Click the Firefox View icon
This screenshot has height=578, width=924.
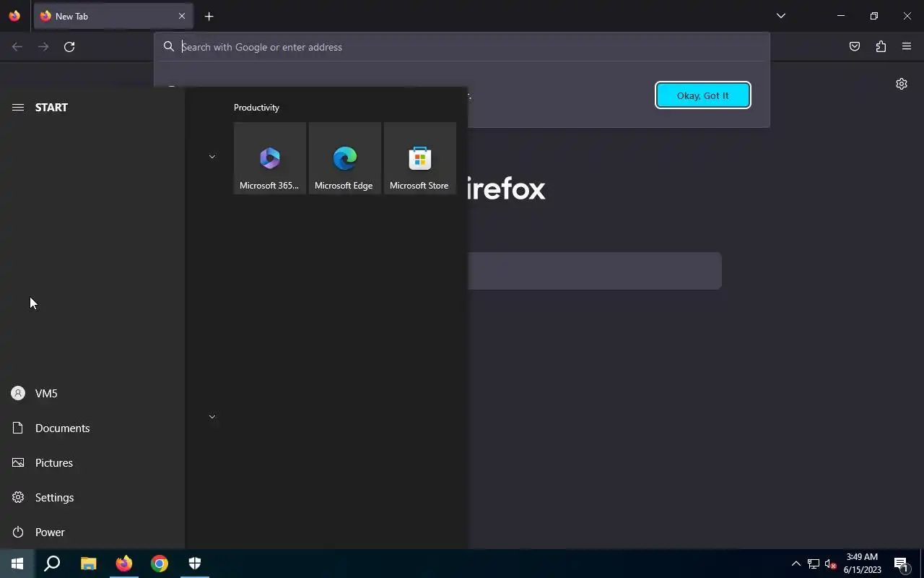tap(14, 16)
